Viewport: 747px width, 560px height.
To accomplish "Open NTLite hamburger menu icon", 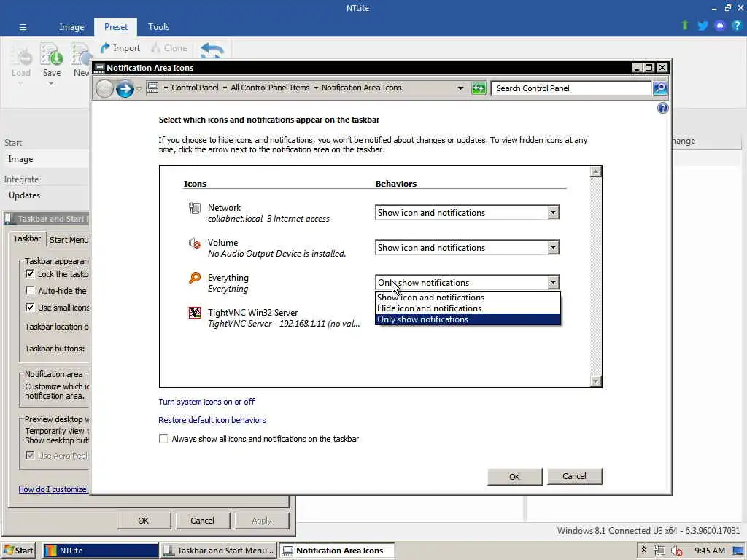I will click(x=23, y=27).
